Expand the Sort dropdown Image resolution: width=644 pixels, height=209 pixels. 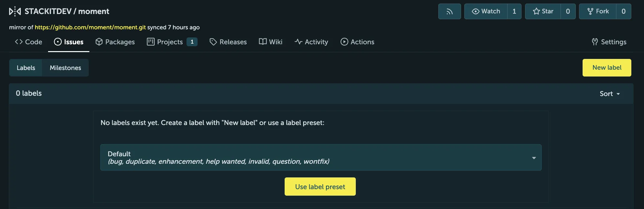tap(610, 94)
